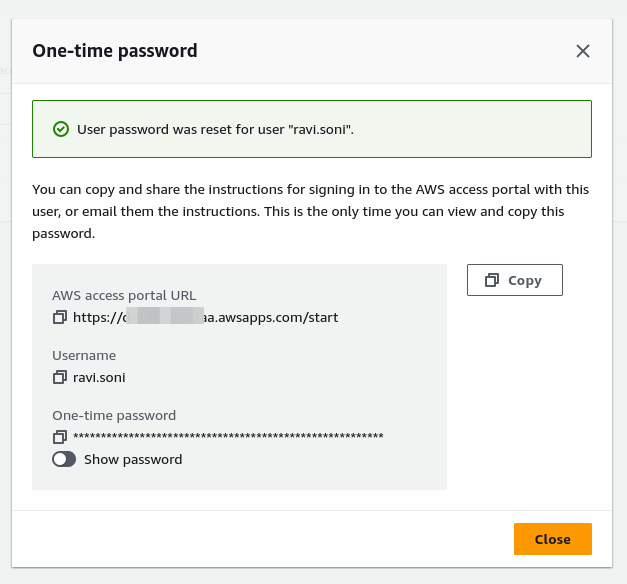The width and height of the screenshot is (627, 584).
Task: Click the "One-time password" dialog title
Action: (x=115, y=51)
